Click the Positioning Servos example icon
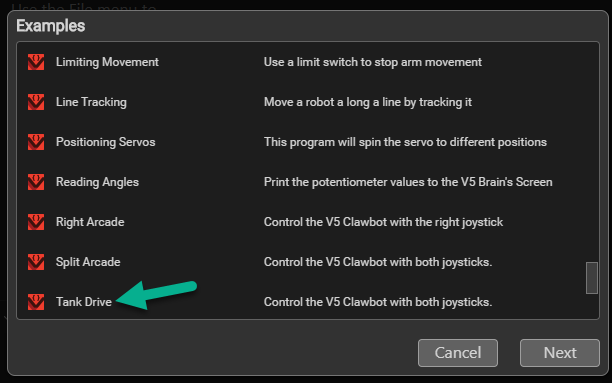 [36, 142]
